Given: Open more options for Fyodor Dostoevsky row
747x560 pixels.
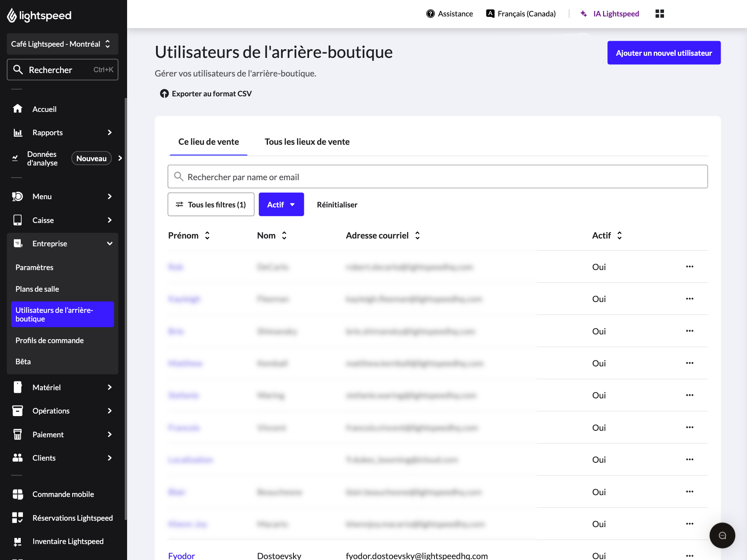Looking at the screenshot, I should 690,556.
